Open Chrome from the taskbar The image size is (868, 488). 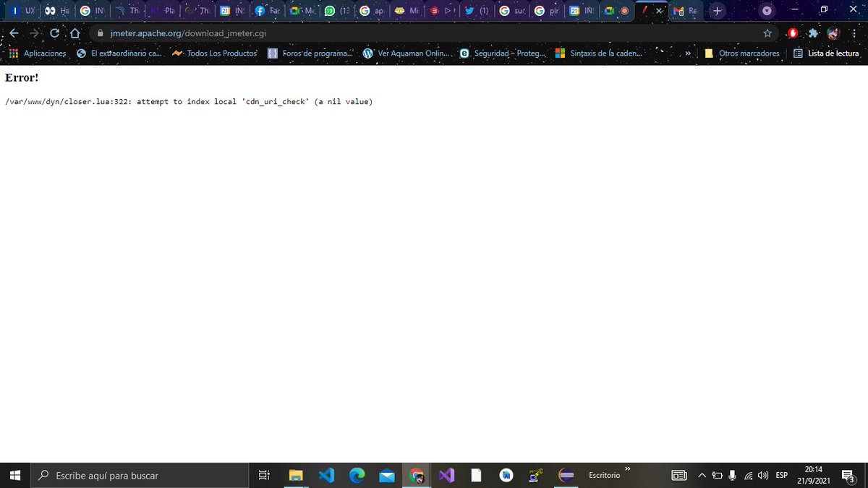[x=417, y=475]
